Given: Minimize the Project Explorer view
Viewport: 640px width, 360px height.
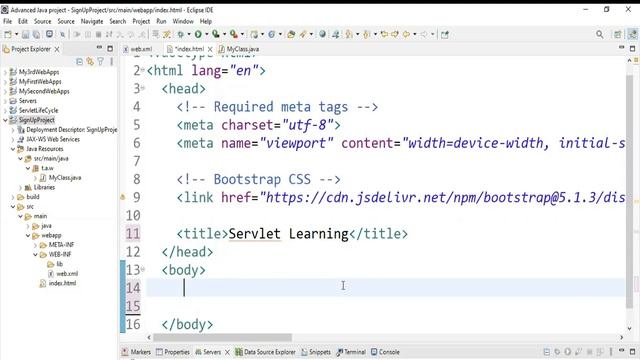Looking at the screenshot, I should (99, 48).
